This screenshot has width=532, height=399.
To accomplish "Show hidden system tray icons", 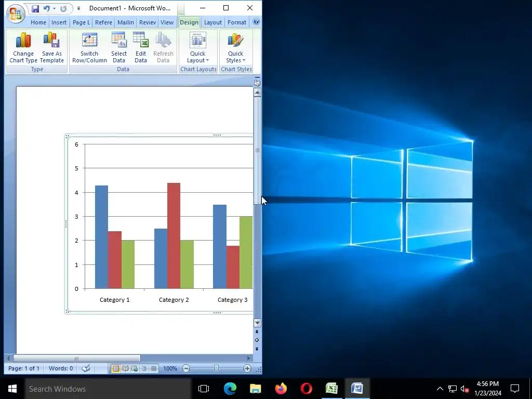I will pyautogui.click(x=440, y=389).
